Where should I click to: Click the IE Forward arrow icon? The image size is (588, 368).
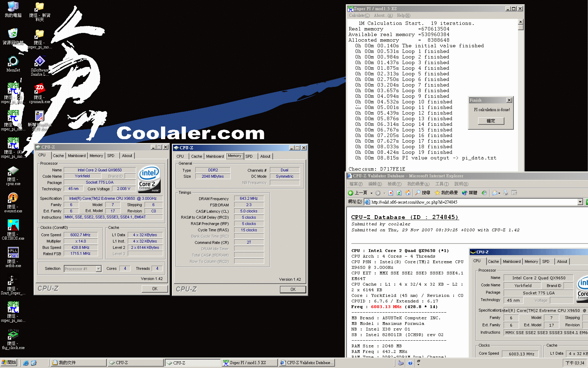point(378,193)
